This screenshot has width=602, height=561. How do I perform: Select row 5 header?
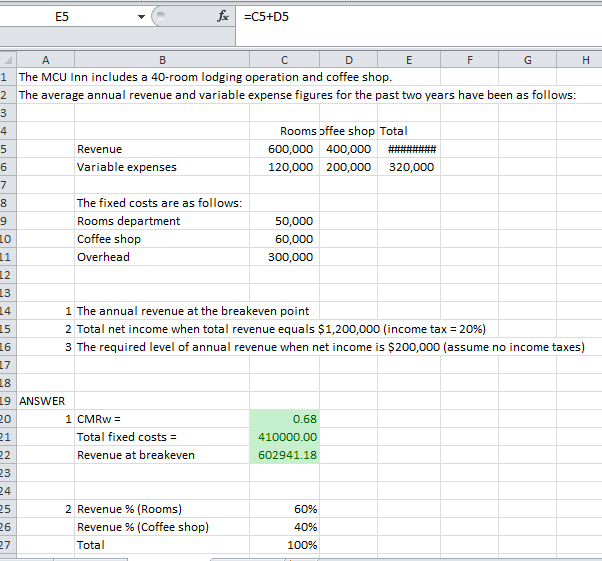coord(8,149)
